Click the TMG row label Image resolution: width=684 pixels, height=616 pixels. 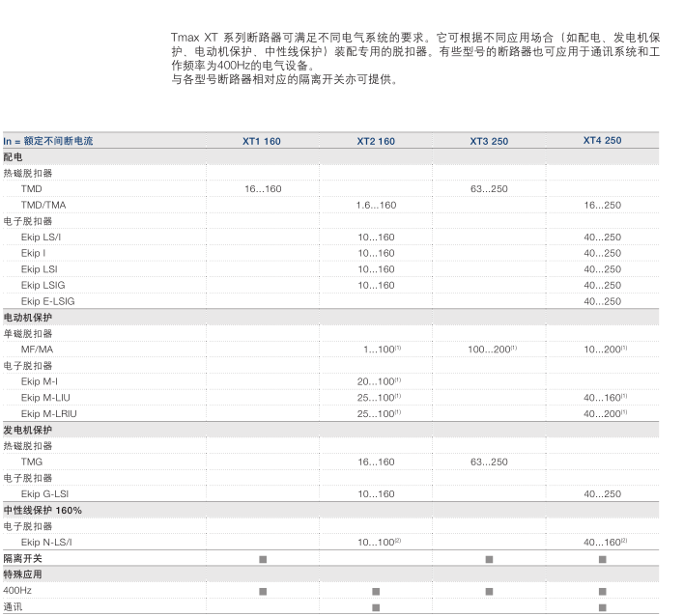tap(32, 462)
